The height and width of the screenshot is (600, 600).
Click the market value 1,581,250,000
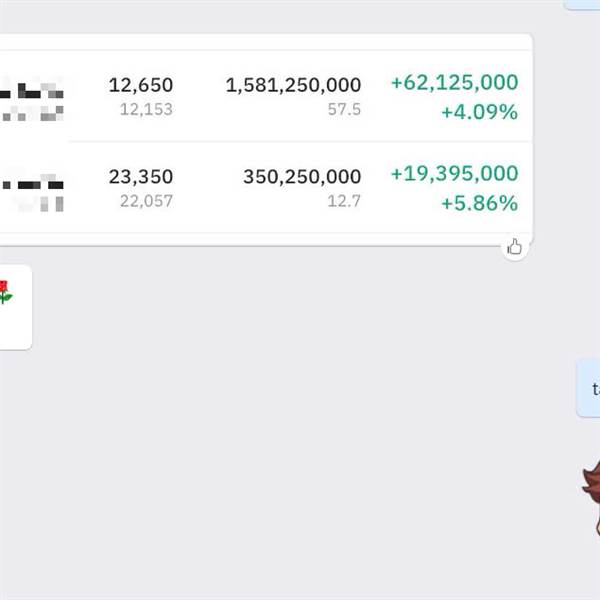293,85
